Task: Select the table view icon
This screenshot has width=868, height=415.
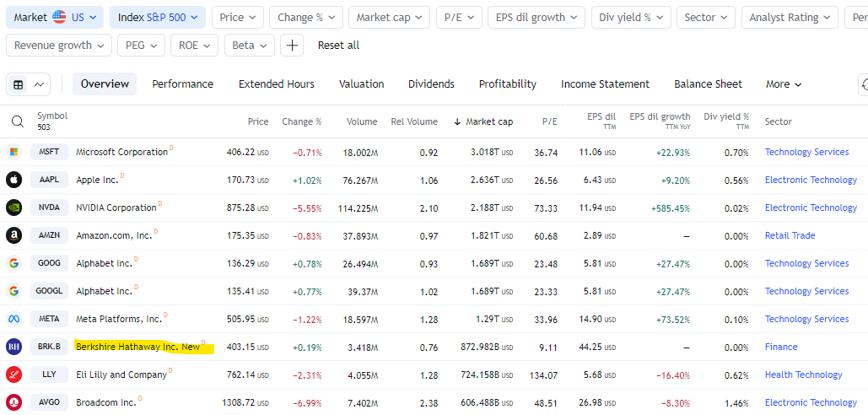Action: tap(19, 84)
